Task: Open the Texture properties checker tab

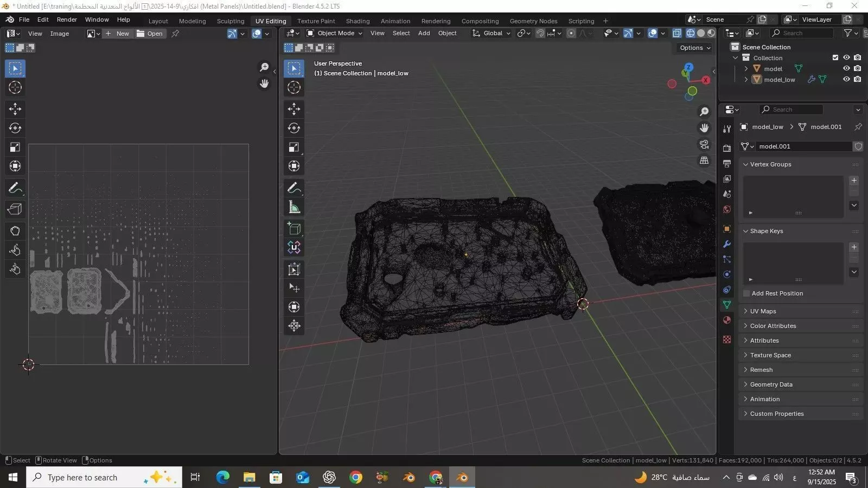Action: [x=727, y=339]
